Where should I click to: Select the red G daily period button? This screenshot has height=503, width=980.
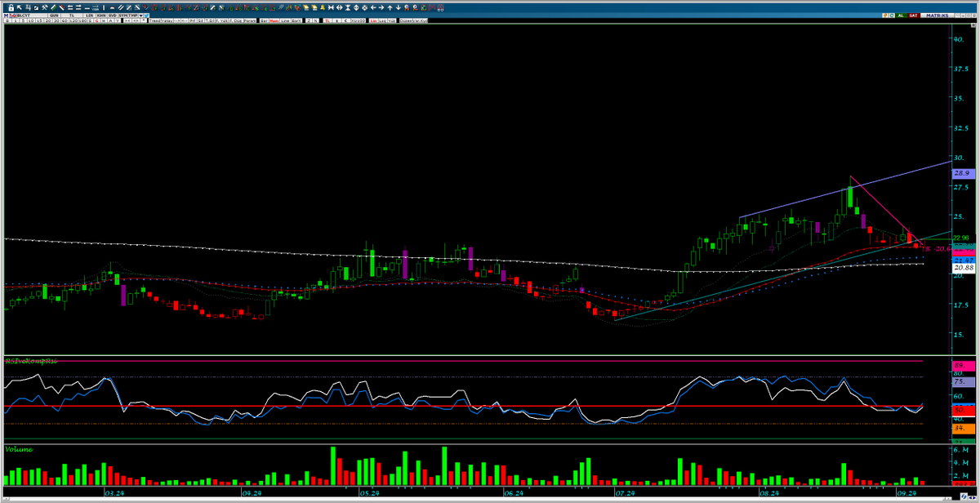[96, 20]
